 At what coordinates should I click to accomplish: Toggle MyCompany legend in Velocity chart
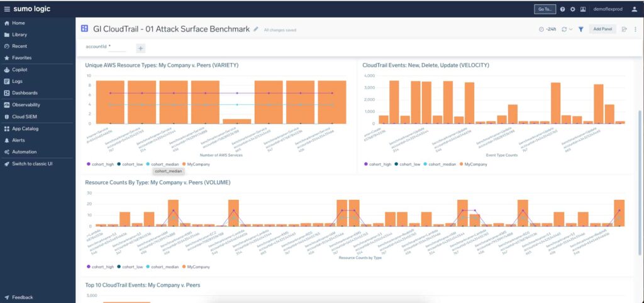click(473, 164)
